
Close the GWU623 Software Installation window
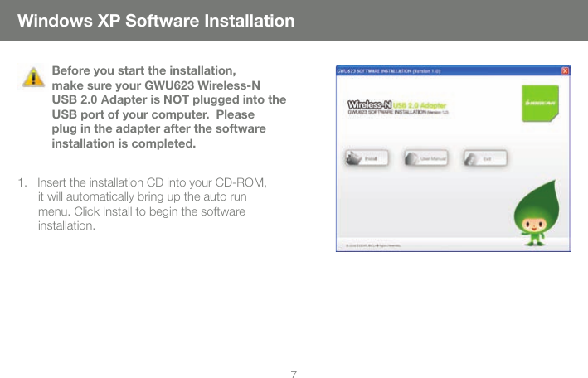click(x=565, y=71)
